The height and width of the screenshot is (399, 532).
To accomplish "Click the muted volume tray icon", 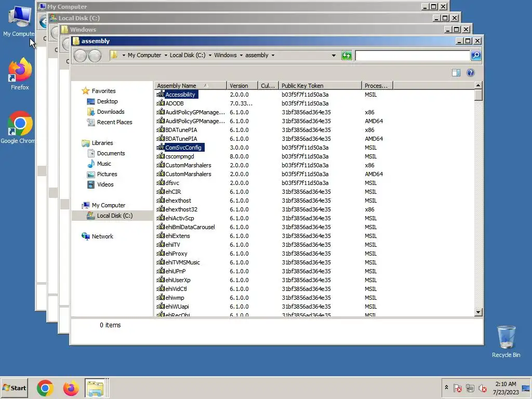I will click(482, 388).
